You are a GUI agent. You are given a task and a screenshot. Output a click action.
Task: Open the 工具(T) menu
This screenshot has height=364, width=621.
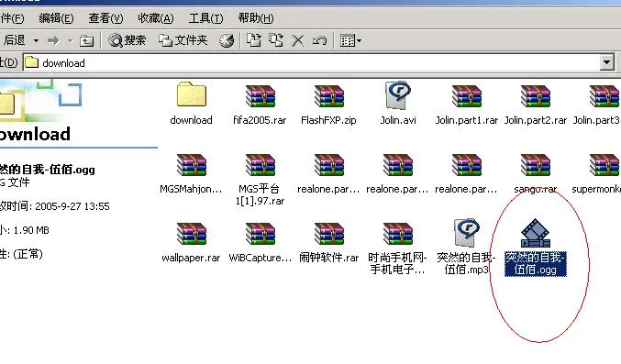tap(206, 18)
